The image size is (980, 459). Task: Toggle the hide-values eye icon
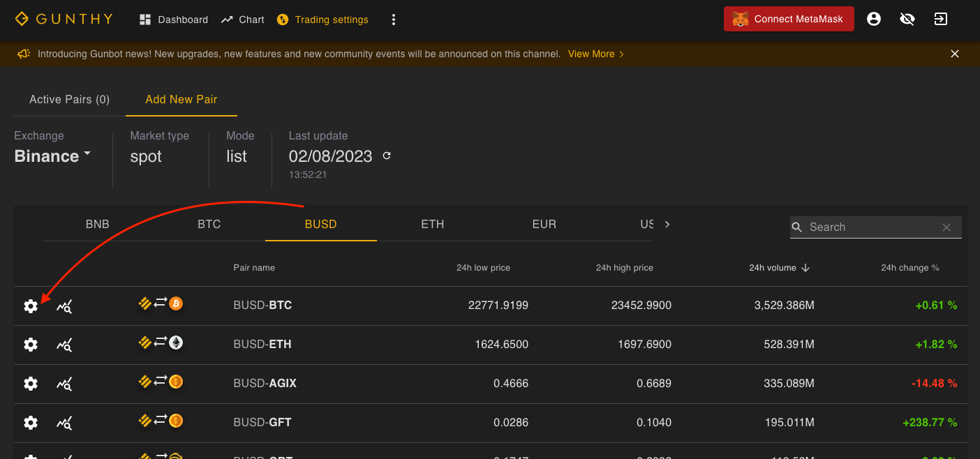point(907,19)
